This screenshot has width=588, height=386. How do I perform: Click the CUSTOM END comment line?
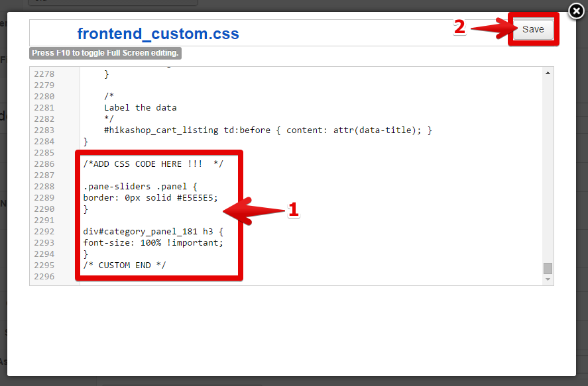125,265
